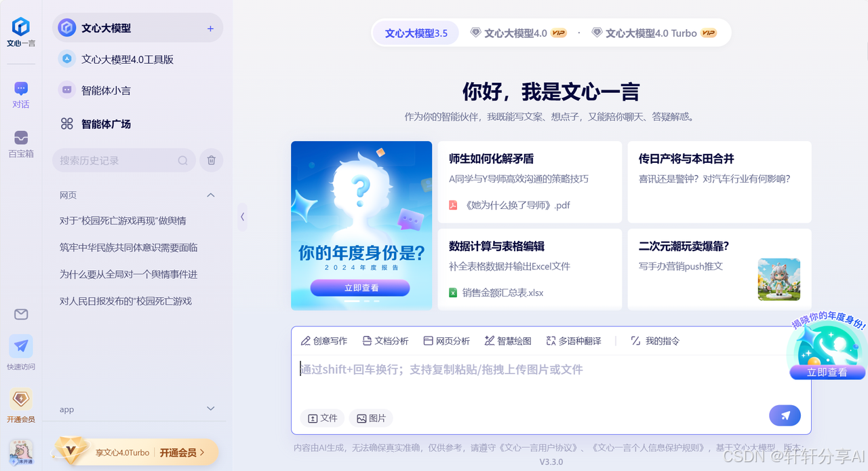
Task: Select the 文档分析 tool
Action: 385,341
